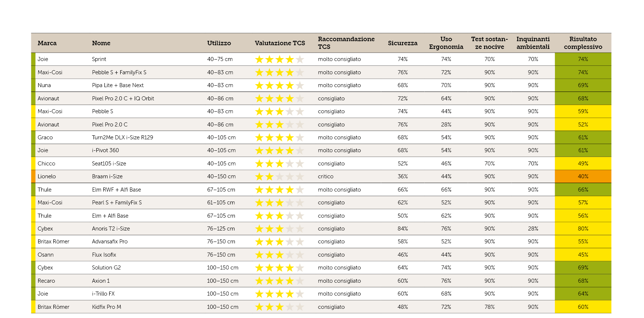The image size is (644, 318).
Task: Click the yellow 59% overall result cell
Action: click(583, 111)
